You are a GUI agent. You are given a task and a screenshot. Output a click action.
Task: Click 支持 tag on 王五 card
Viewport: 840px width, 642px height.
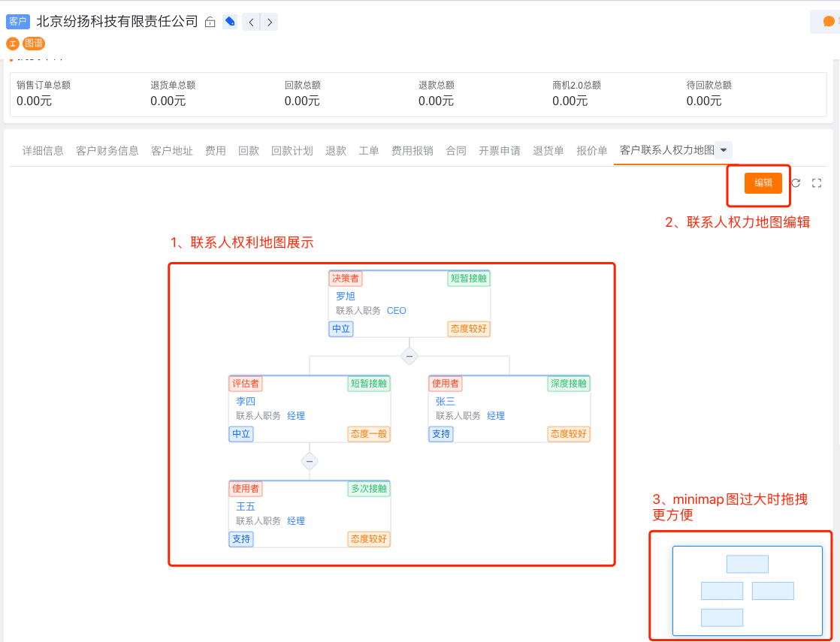click(x=241, y=538)
